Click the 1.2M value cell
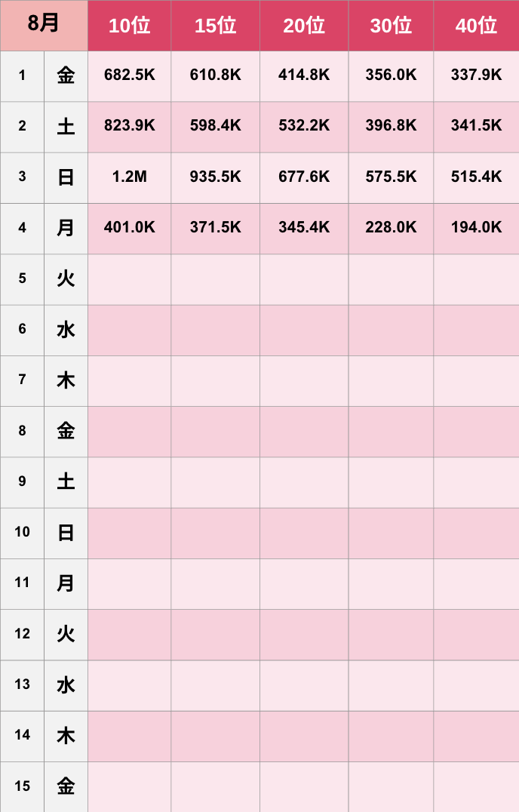 (129, 177)
